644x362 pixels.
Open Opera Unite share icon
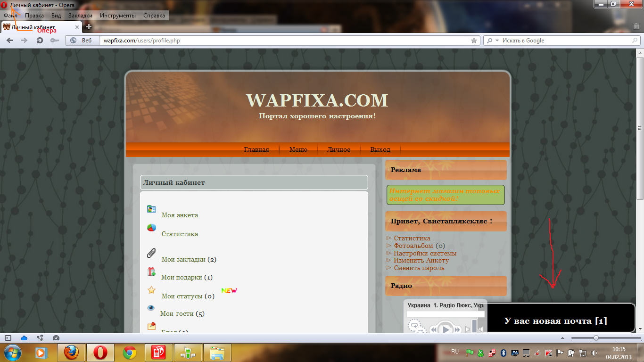click(40, 338)
